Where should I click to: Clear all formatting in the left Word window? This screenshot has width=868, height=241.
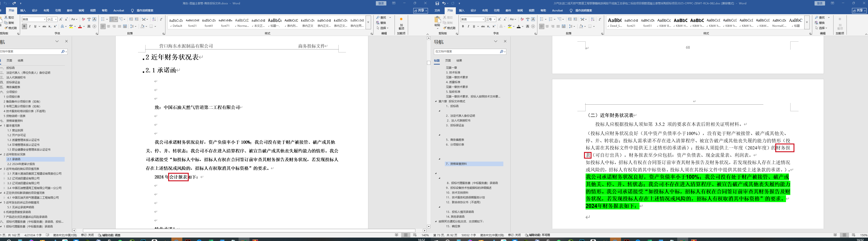(83, 19)
